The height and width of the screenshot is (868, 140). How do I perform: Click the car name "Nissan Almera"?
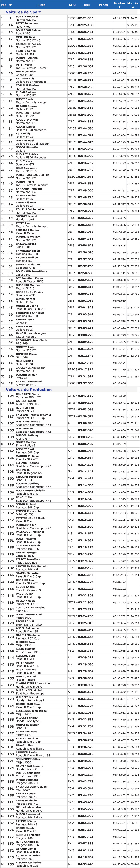[26, 680]
